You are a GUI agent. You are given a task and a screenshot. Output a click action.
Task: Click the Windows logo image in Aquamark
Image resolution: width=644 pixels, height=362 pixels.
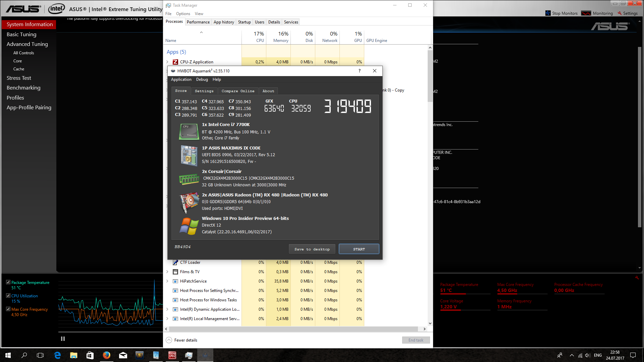(x=189, y=226)
